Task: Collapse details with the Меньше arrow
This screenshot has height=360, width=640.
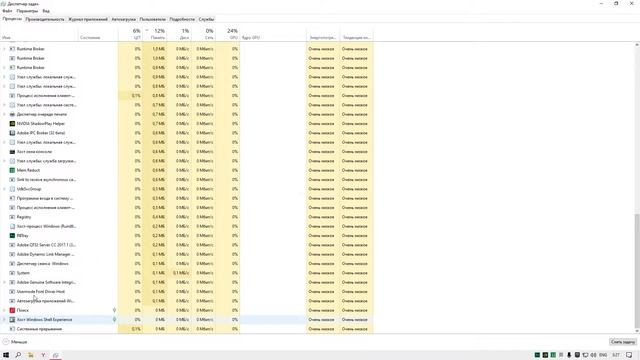Action: pyautogui.click(x=6, y=342)
